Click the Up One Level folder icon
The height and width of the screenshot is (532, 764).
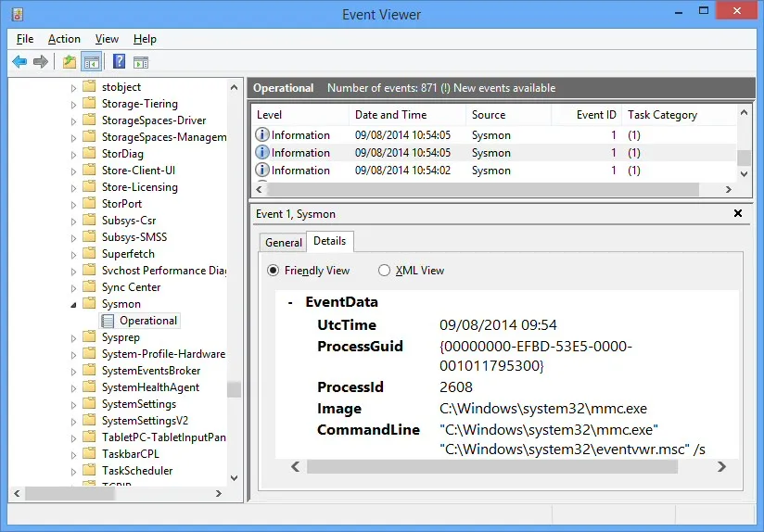pyautogui.click(x=70, y=62)
